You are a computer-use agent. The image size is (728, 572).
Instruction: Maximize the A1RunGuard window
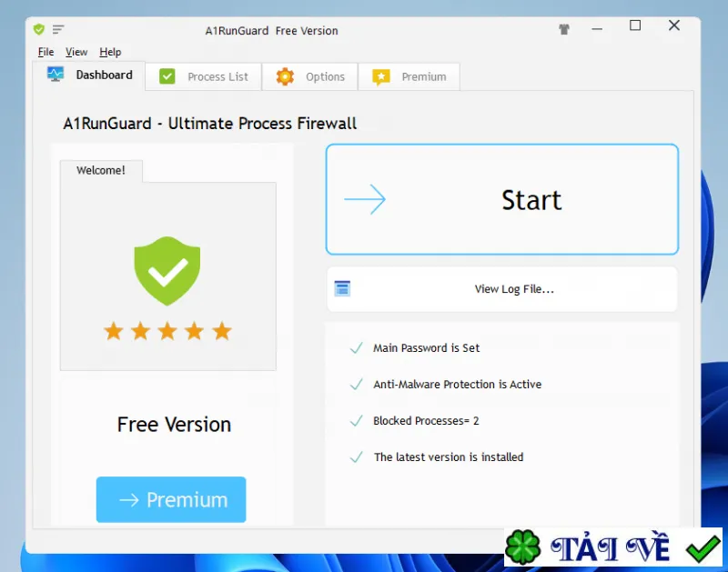coord(635,25)
